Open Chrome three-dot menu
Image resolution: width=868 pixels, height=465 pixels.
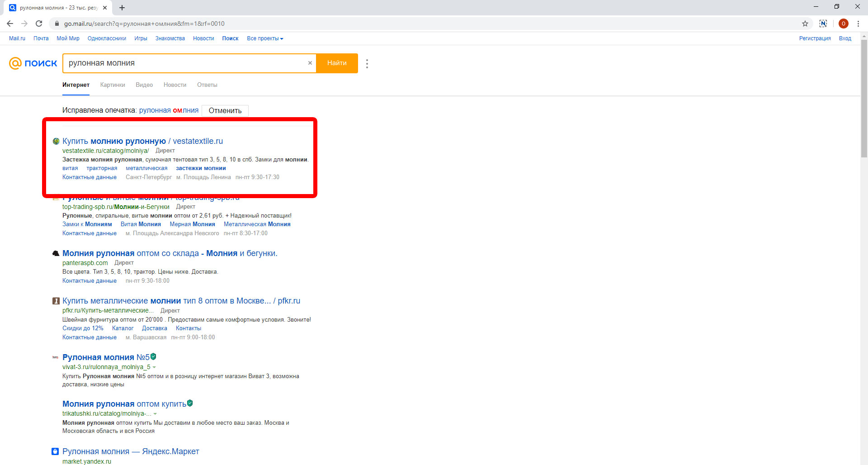coord(858,24)
